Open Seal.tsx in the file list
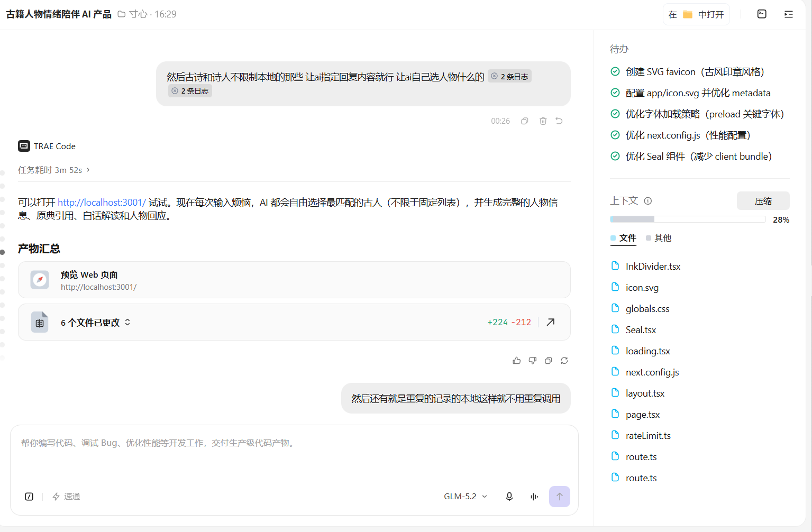Image resolution: width=812 pixels, height=532 pixels. [x=641, y=330]
